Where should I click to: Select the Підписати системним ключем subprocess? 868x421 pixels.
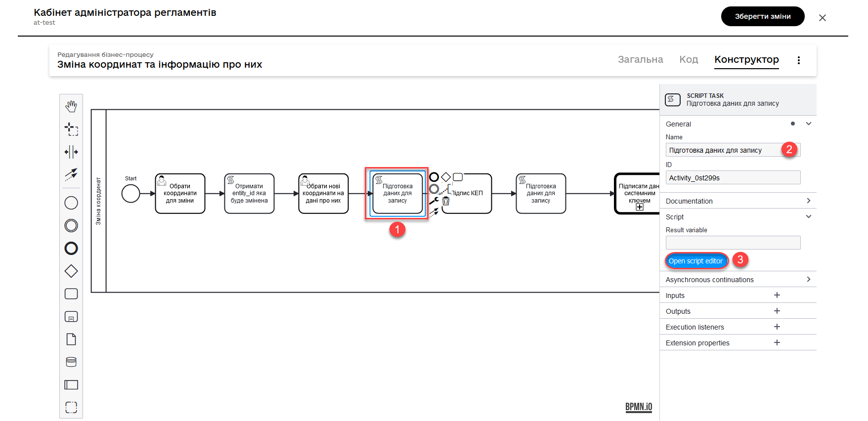[x=638, y=193]
